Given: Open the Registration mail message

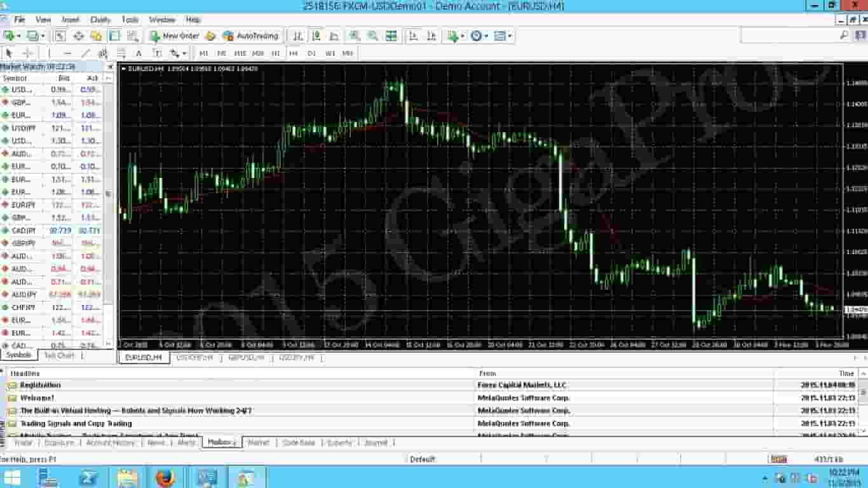Looking at the screenshot, I should (40, 385).
